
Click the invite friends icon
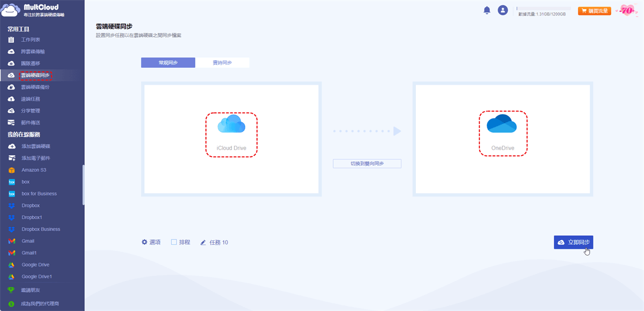pos(11,290)
